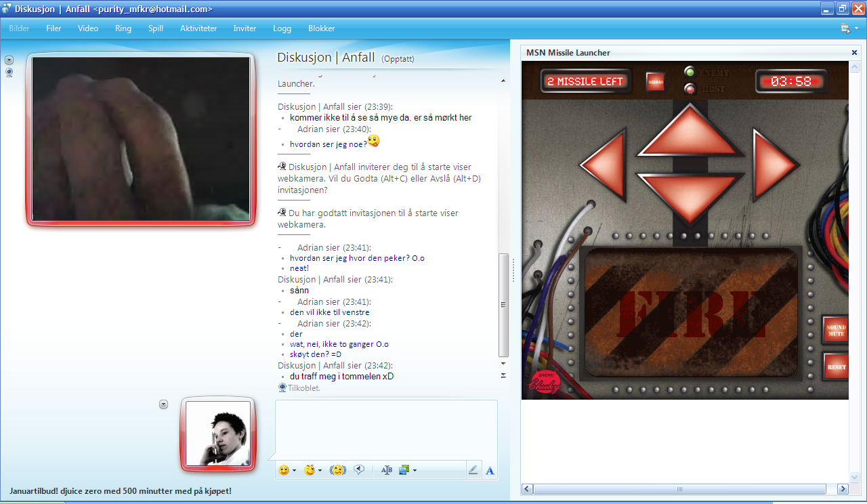This screenshot has height=504, width=867.
Task: Open the Filer menu
Action: coord(54,28)
